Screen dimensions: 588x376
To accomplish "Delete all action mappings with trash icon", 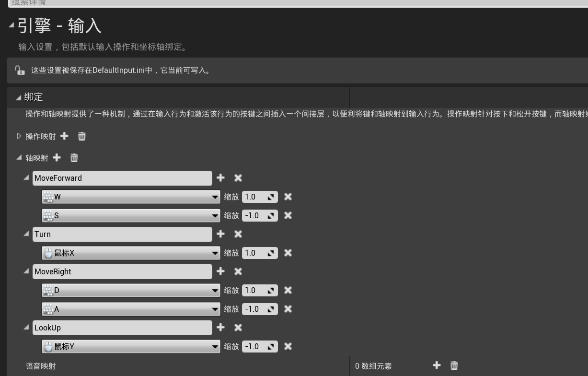I will (x=81, y=136).
